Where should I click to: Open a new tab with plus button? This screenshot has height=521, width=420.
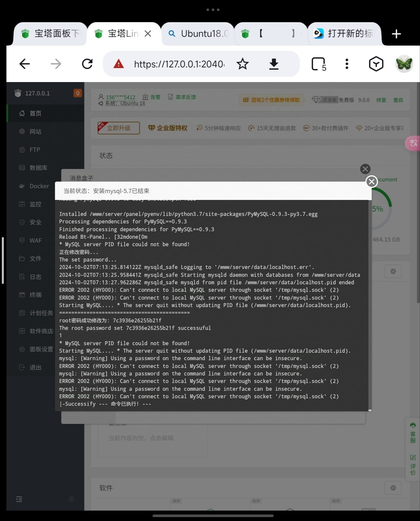[396, 34]
